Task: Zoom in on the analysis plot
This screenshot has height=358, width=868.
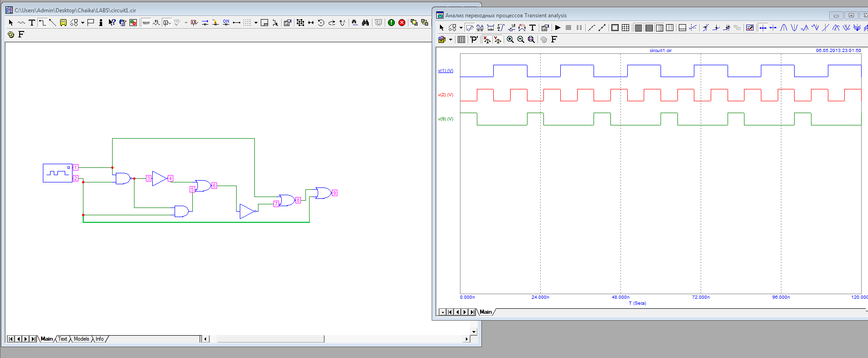Action: [510, 40]
